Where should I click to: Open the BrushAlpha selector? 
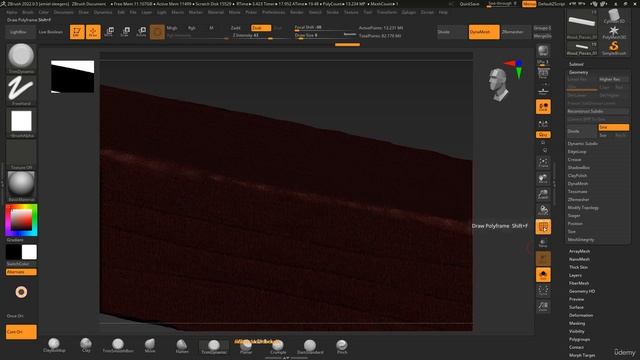click(21, 122)
